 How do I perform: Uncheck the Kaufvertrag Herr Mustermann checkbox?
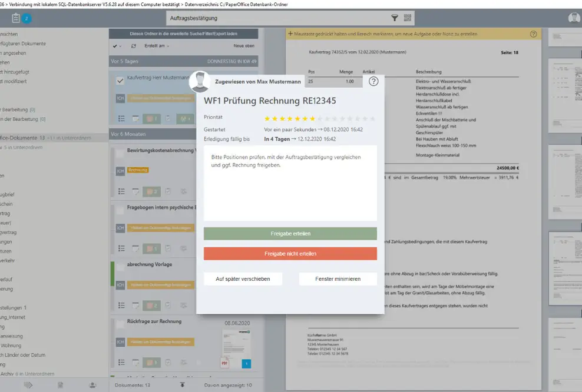(x=120, y=81)
